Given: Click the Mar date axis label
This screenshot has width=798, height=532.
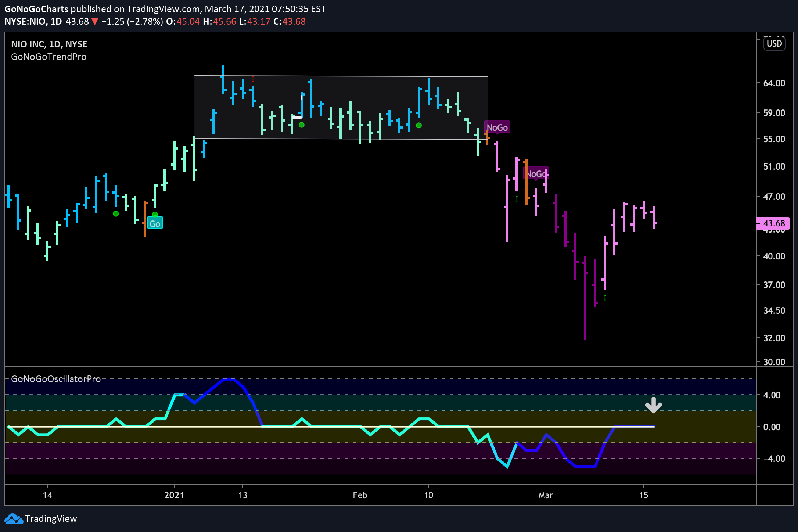Looking at the screenshot, I should point(546,495).
